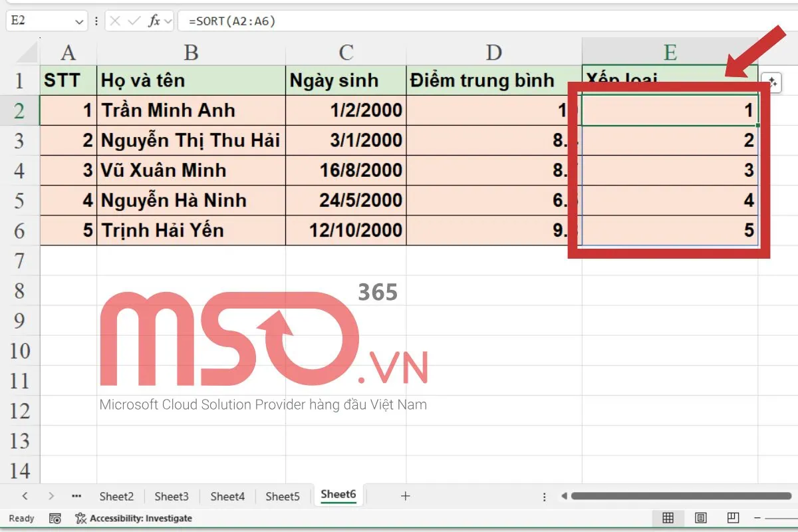This screenshot has width=798, height=532.
Task: Switch to the Sheet5 tab
Action: (x=283, y=495)
